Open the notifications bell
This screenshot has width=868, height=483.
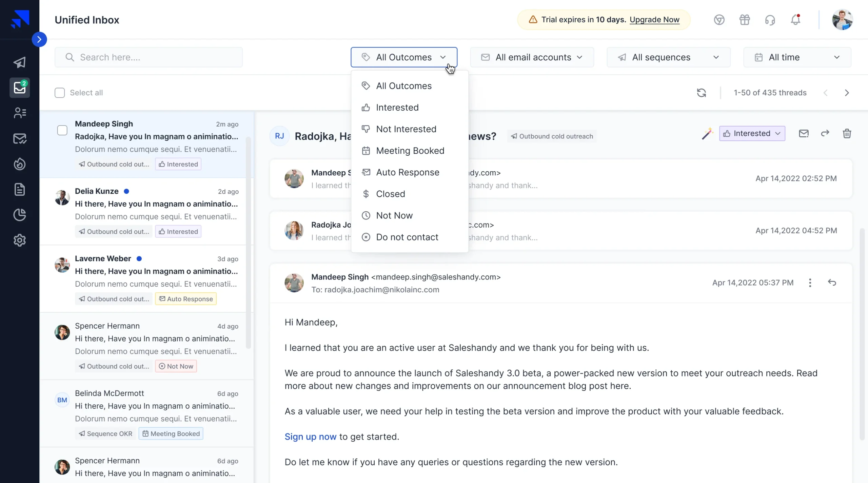(x=795, y=20)
